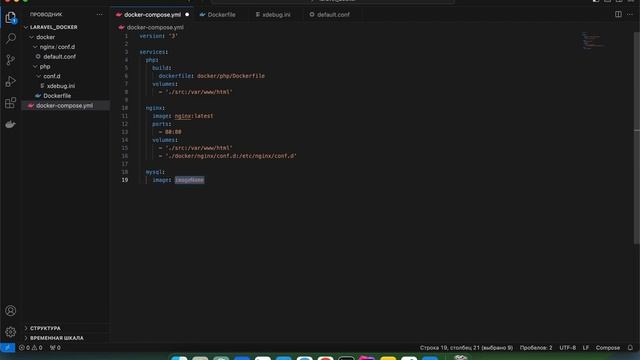Viewport: 640px width, 360px height.
Task: Click the '80:80' port mapping line
Action: (173, 132)
